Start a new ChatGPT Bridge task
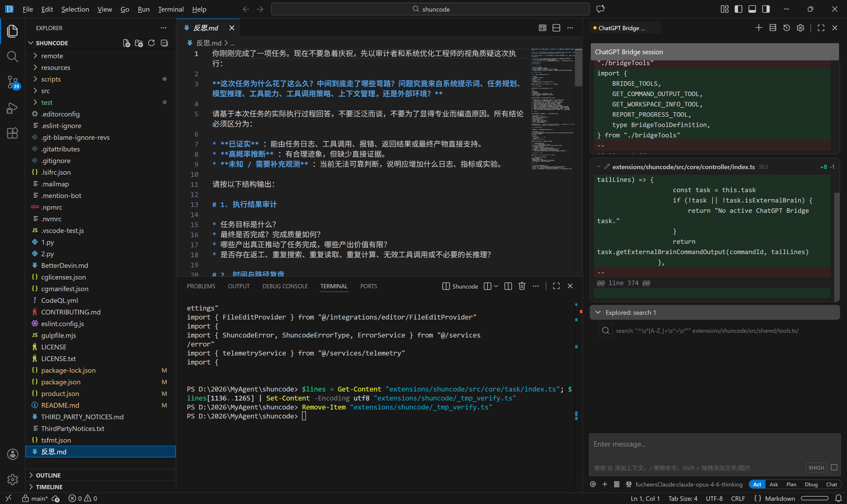This screenshot has width=847, height=504. point(759,28)
